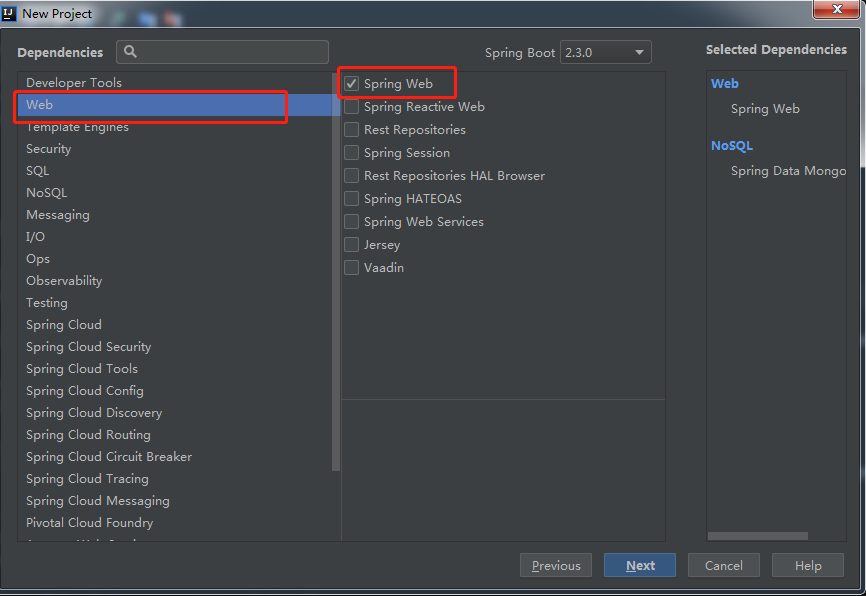Click the Previous button
This screenshot has height=596, width=866.
click(556, 565)
